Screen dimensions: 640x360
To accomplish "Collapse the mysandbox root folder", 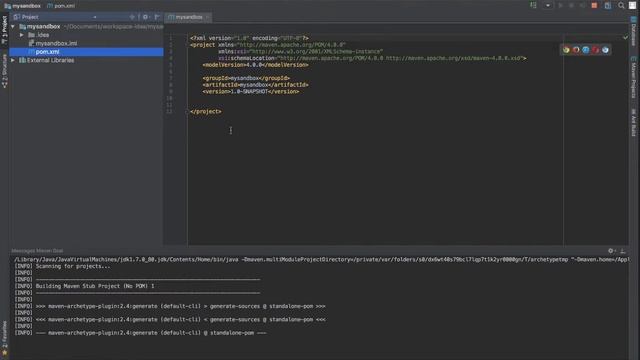I will pyautogui.click(x=13, y=27).
